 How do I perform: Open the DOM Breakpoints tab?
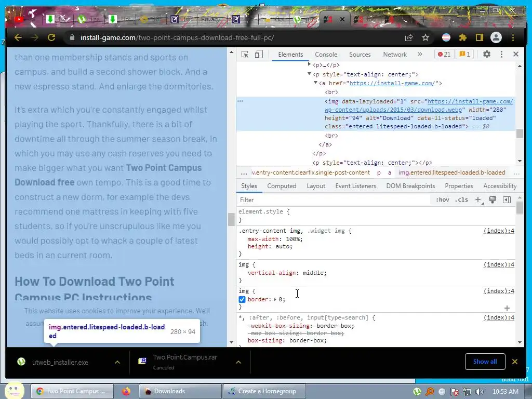(x=410, y=186)
